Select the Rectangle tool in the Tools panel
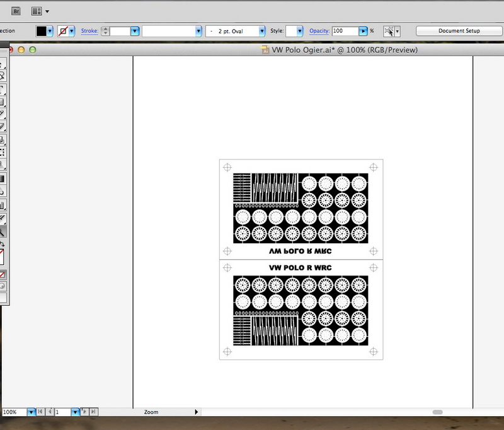The image size is (504, 430). (2, 102)
